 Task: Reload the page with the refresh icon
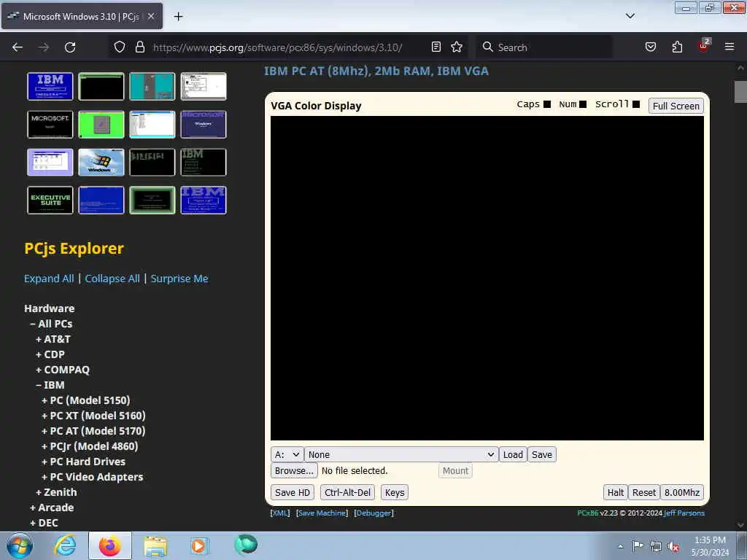point(70,47)
